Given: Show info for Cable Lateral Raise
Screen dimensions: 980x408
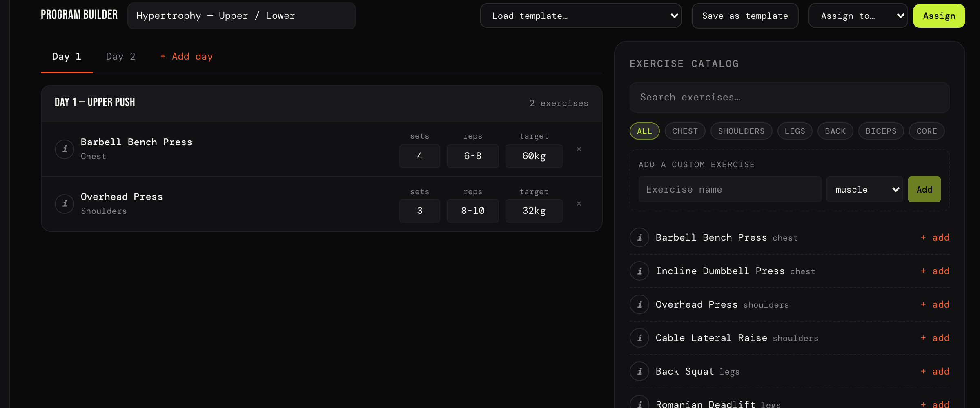Looking at the screenshot, I should pyautogui.click(x=639, y=338).
